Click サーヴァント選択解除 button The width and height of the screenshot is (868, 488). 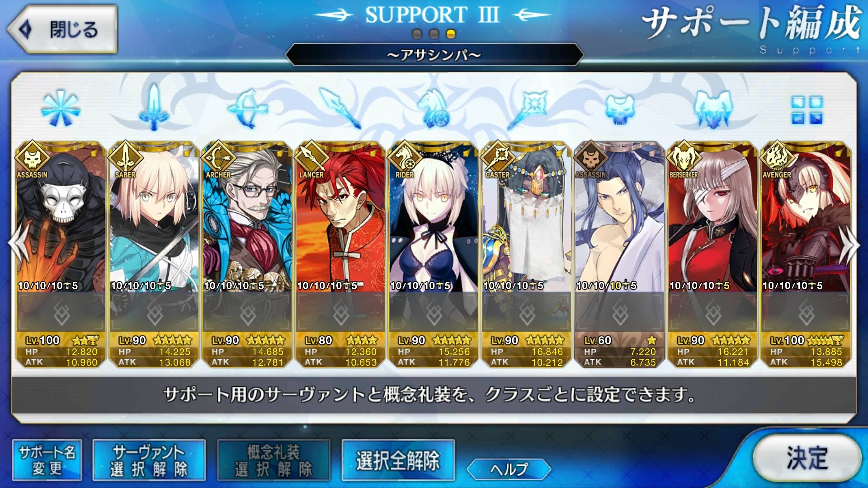click(x=149, y=460)
